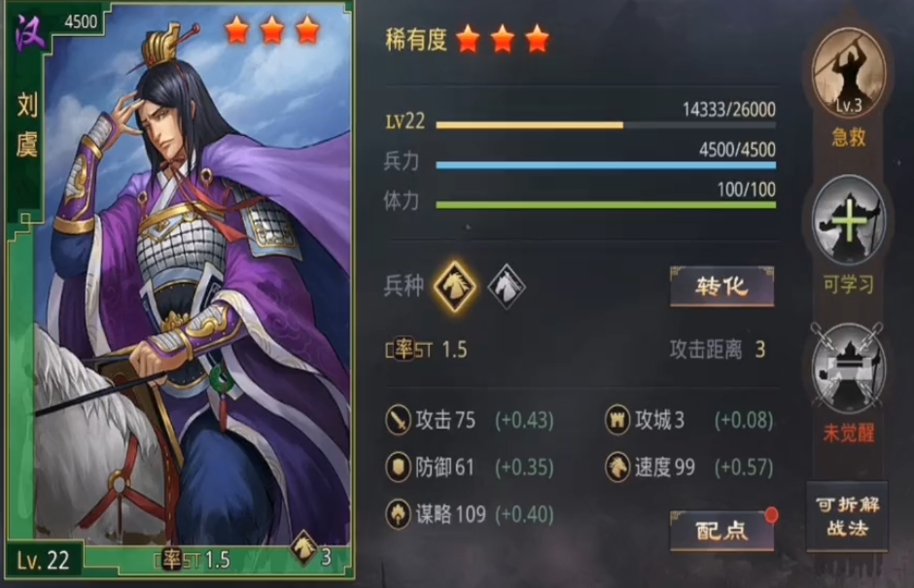The width and height of the screenshot is (914, 588).
Task: Click the 配点 button
Action: 721,531
